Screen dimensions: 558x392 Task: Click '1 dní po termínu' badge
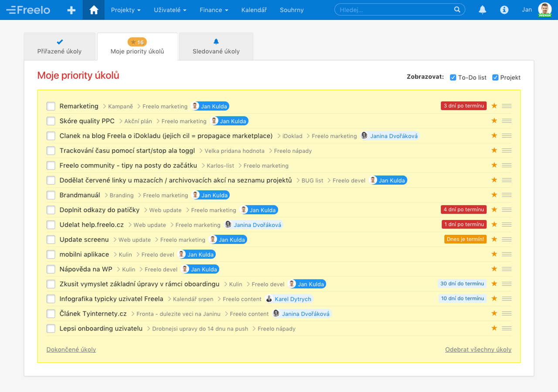tap(464, 224)
